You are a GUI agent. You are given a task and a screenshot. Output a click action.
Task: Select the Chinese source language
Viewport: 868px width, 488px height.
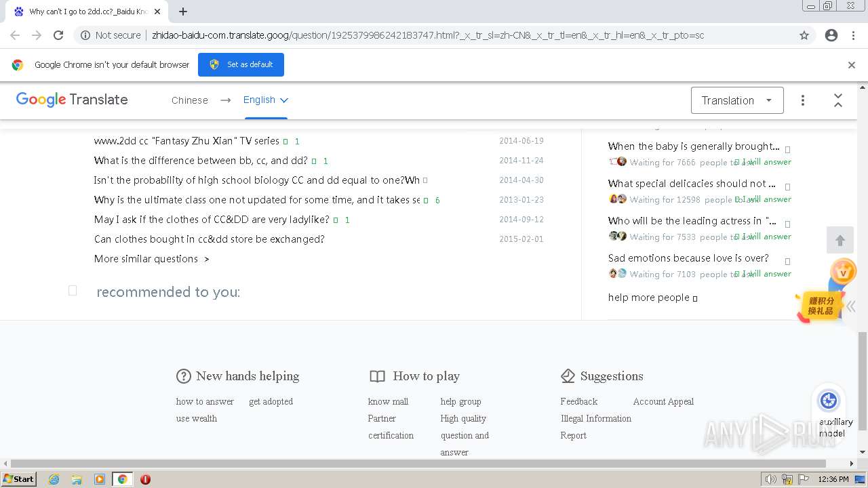(190, 100)
